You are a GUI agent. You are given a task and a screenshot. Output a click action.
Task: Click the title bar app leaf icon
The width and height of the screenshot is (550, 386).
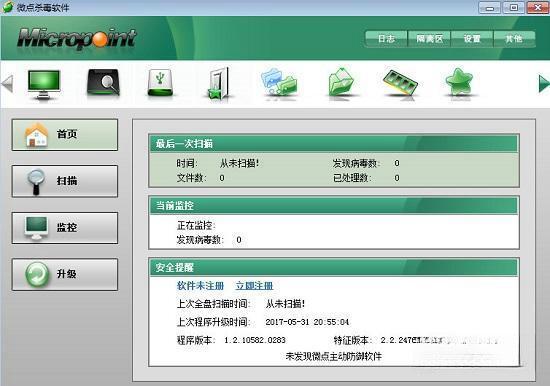click(x=8, y=7)
